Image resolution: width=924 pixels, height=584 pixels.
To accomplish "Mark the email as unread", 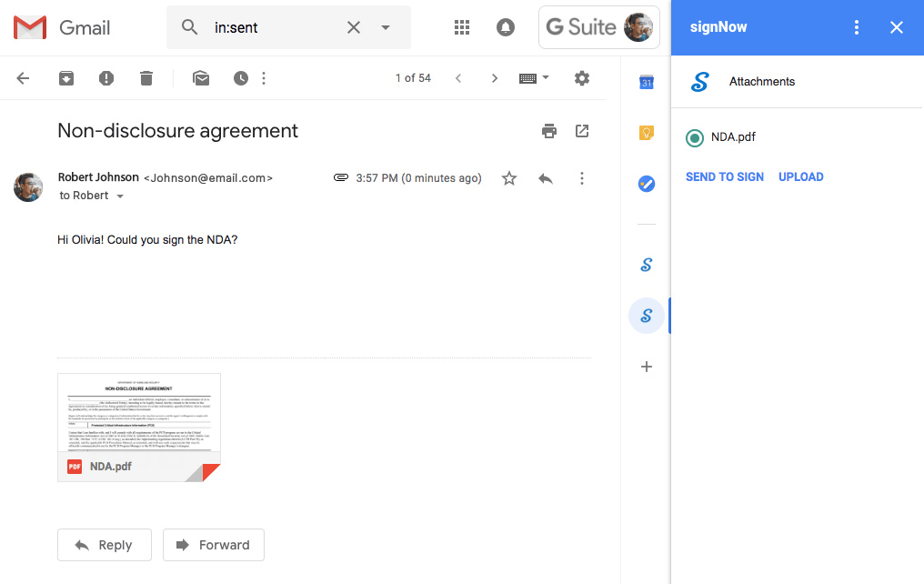I will click(201, 78).
